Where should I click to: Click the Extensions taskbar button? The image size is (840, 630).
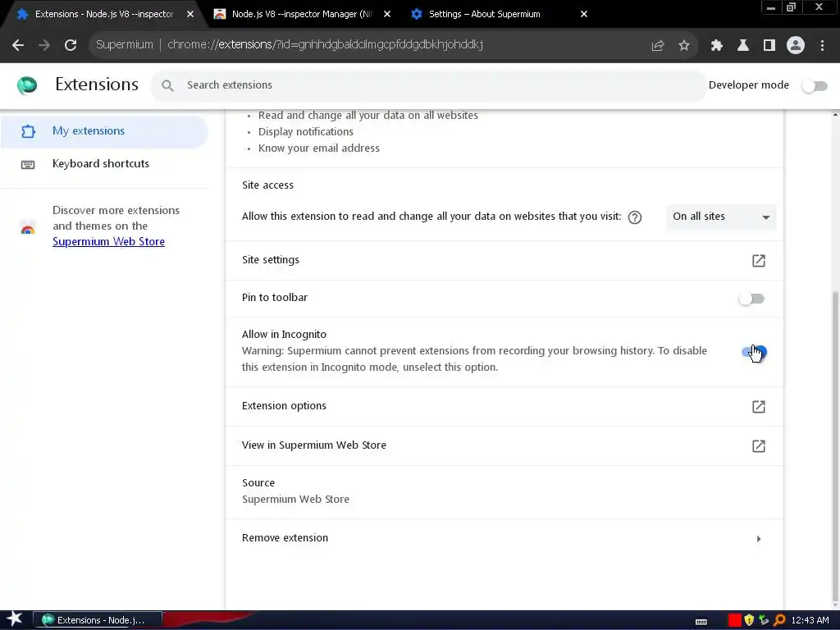[98, 620]
